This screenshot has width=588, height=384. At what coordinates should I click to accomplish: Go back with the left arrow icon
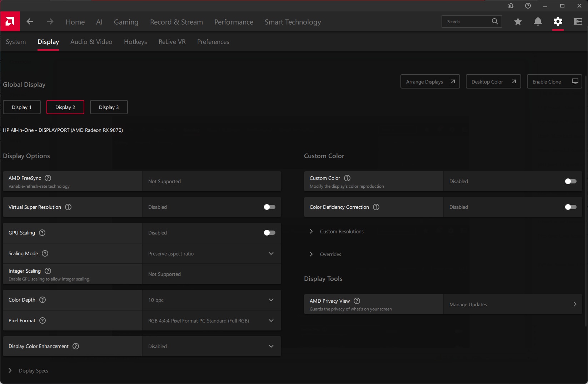click(30, 22)
